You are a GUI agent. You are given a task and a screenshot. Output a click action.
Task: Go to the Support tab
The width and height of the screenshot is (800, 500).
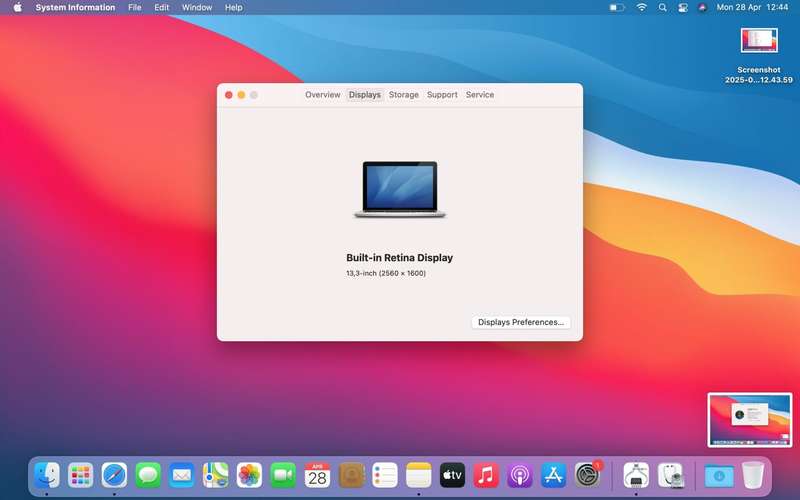442,95
